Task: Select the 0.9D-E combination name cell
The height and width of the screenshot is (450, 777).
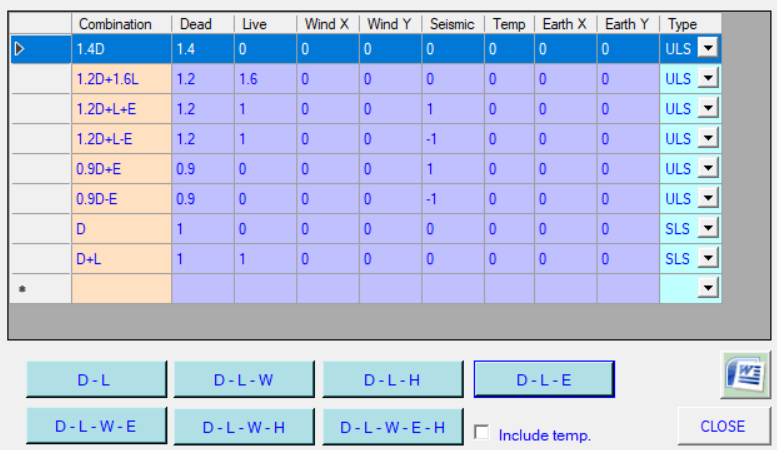Action: 121,199
